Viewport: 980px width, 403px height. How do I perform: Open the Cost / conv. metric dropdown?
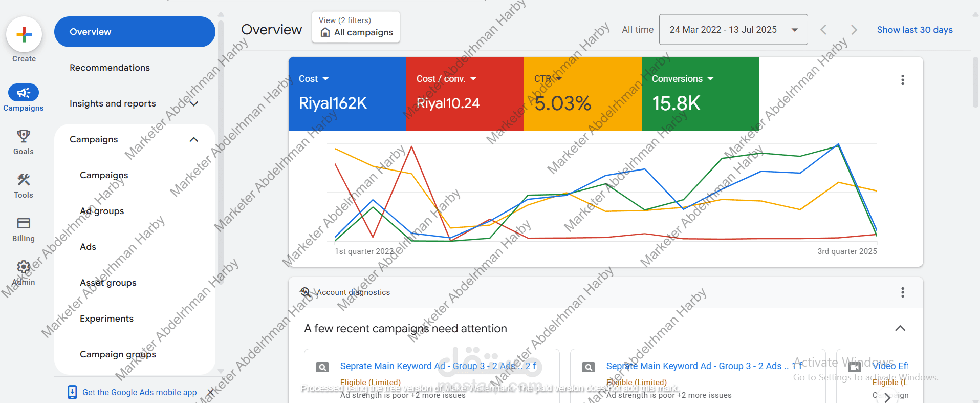click(446, 79)
